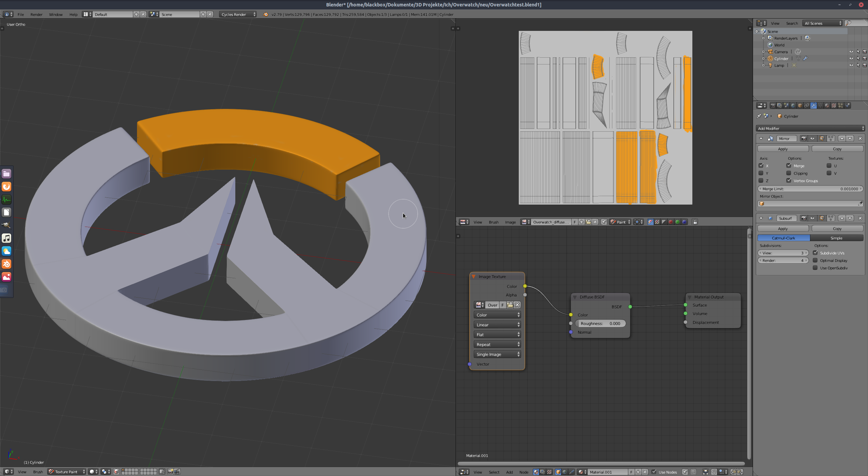
Task: Open the Linear interpolation dropdown in Image Texture
Action: pyautogui.click(x=497, y=325)
